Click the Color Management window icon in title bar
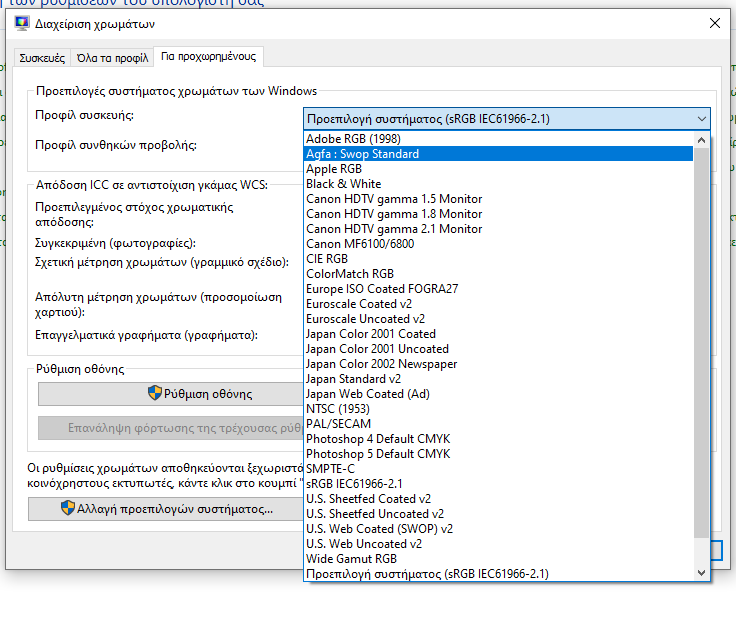The height and width of the screenshot is (619, 736). click(22, 23)
